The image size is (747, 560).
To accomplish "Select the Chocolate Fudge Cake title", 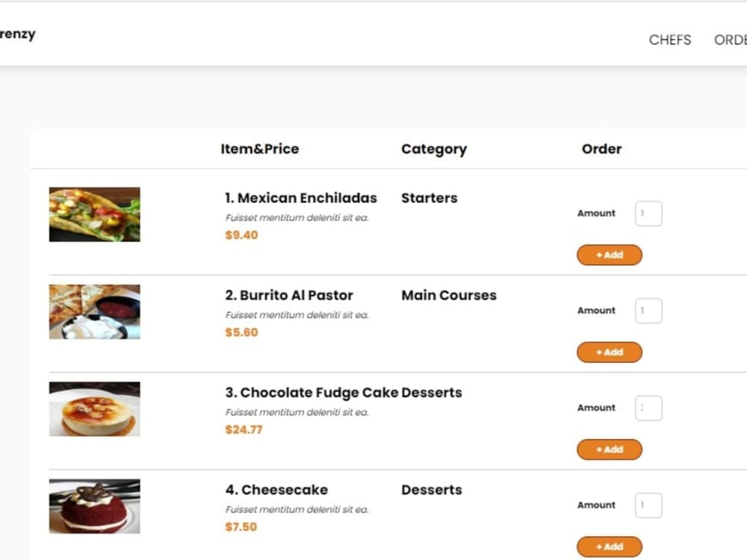I will pyautogui.click(x=312, y=393).
